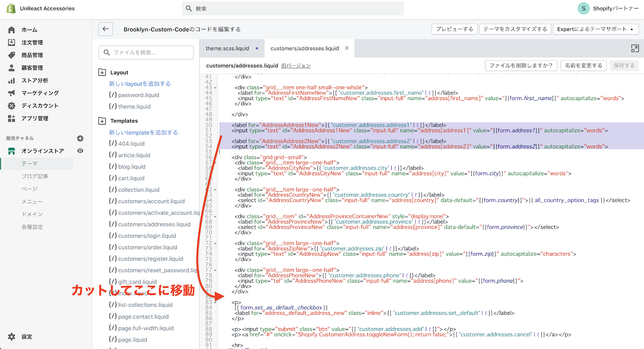
Task: Open the ホーム home sidebar icon
Action: [12, 30]
